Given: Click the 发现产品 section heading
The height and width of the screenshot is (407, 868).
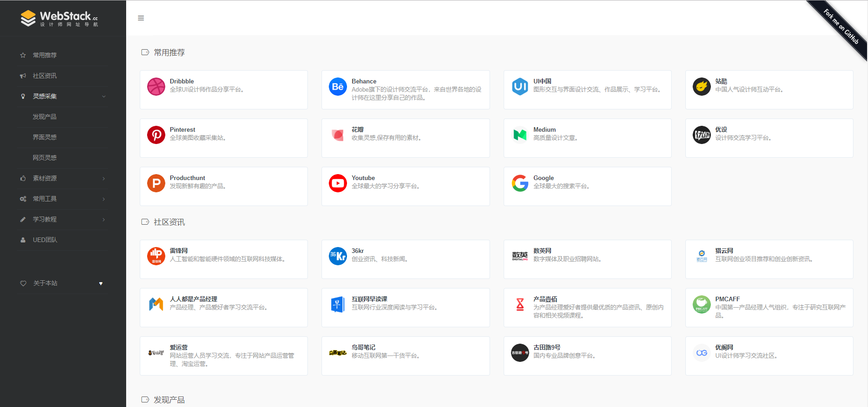Looking at the screenshot, I should 169,400.
